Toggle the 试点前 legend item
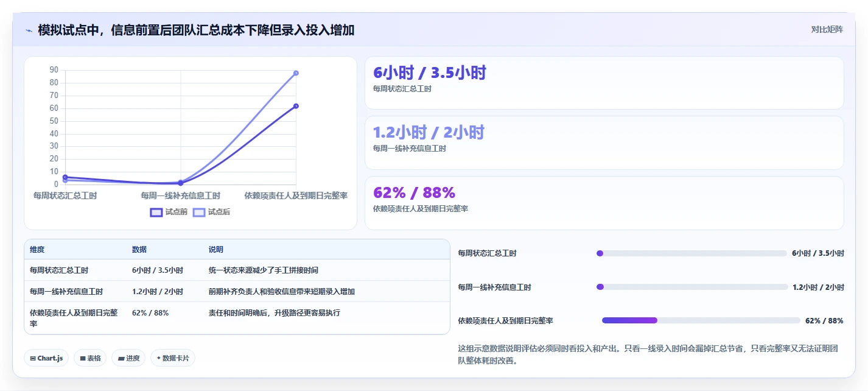The width and height of the screenshot is (868, 391). coord(169,212)
